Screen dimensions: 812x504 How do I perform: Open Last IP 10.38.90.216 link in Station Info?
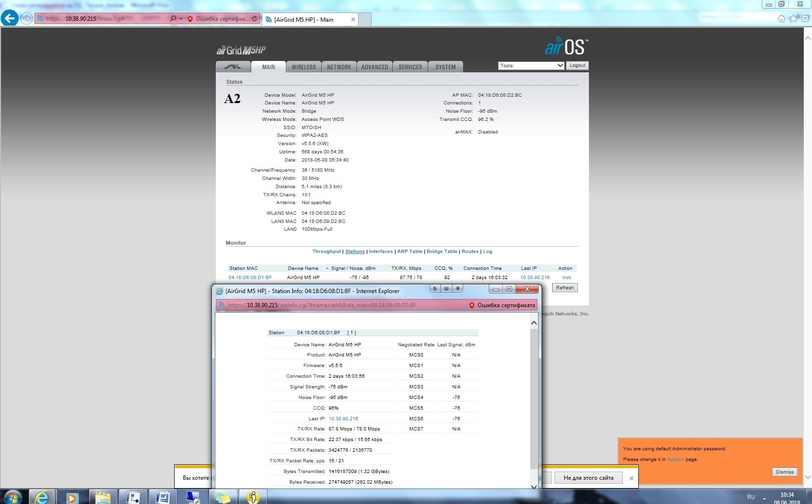344,419
